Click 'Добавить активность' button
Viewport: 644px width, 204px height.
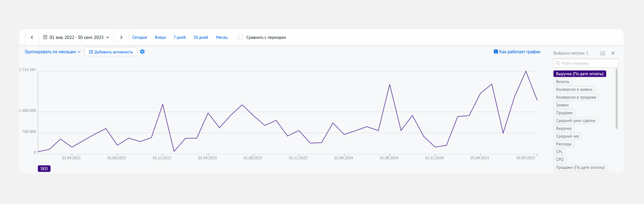click(111, 52)
